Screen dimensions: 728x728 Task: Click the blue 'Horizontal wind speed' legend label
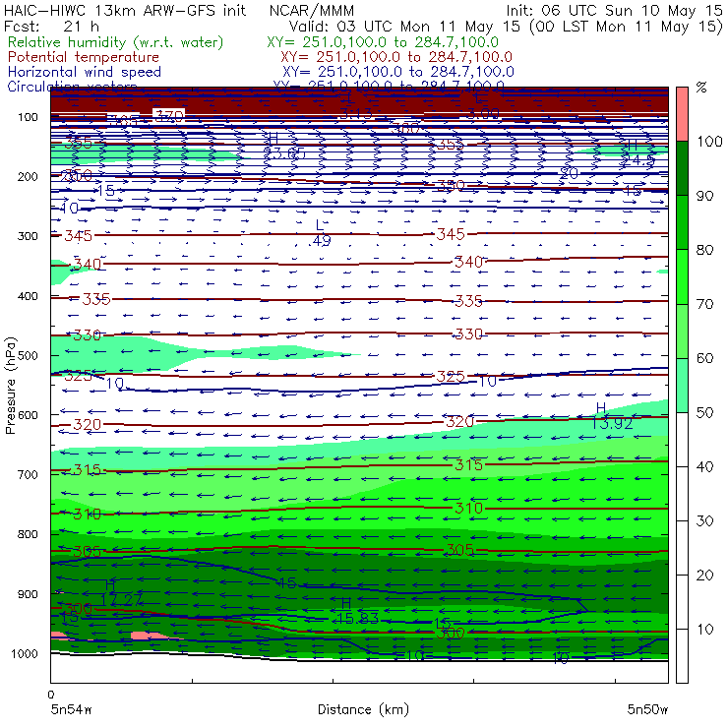click(85, 72)
